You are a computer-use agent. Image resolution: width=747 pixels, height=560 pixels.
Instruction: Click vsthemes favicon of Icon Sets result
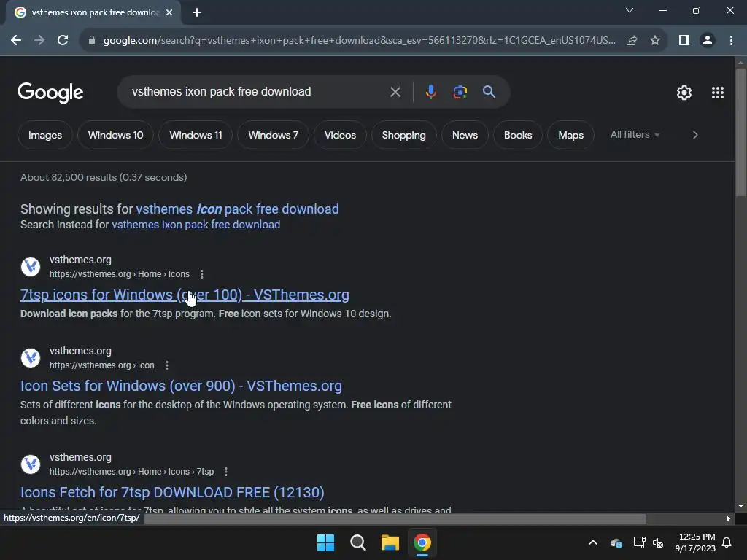point(31,358)
